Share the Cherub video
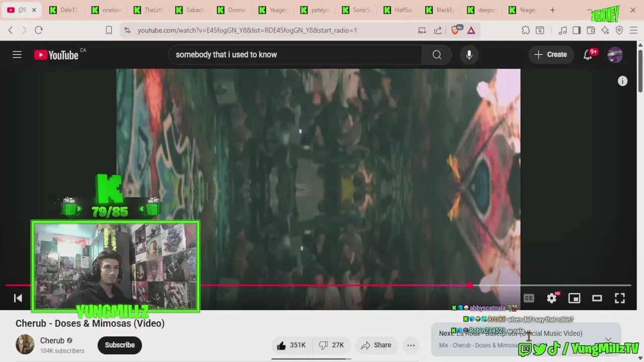This screenshot has width=644, height=362. tap(376, 345)
